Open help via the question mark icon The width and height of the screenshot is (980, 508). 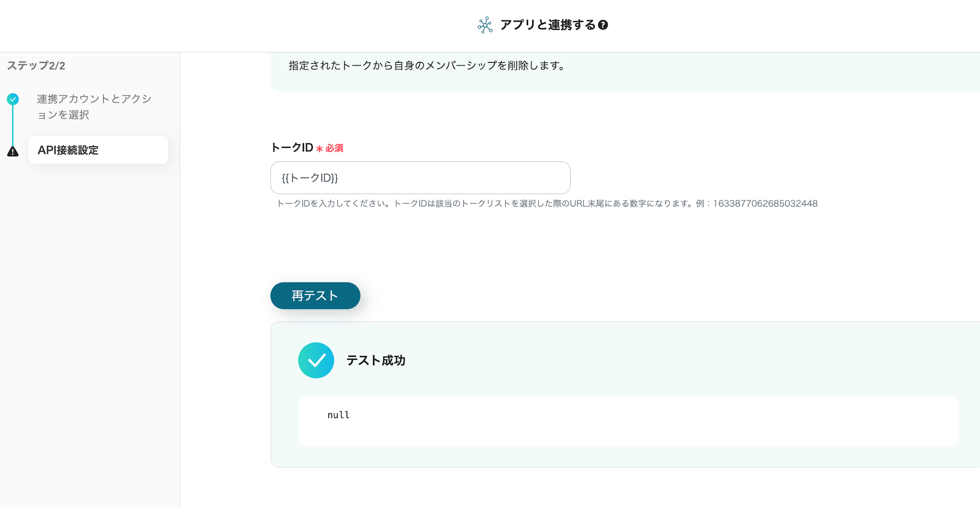[603, 25]
